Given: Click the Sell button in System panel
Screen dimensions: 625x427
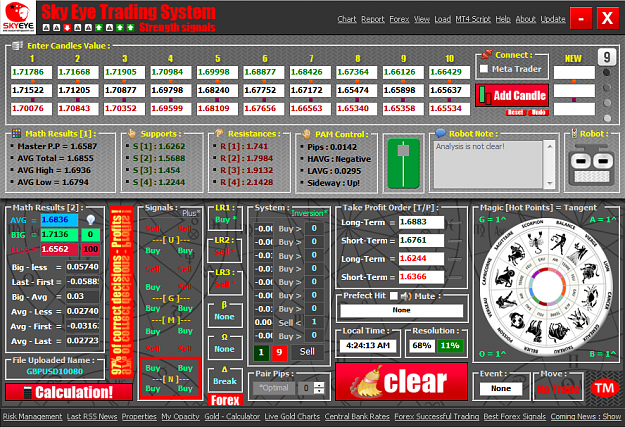Looking at the screenshot, I should [x=307, y=352].
